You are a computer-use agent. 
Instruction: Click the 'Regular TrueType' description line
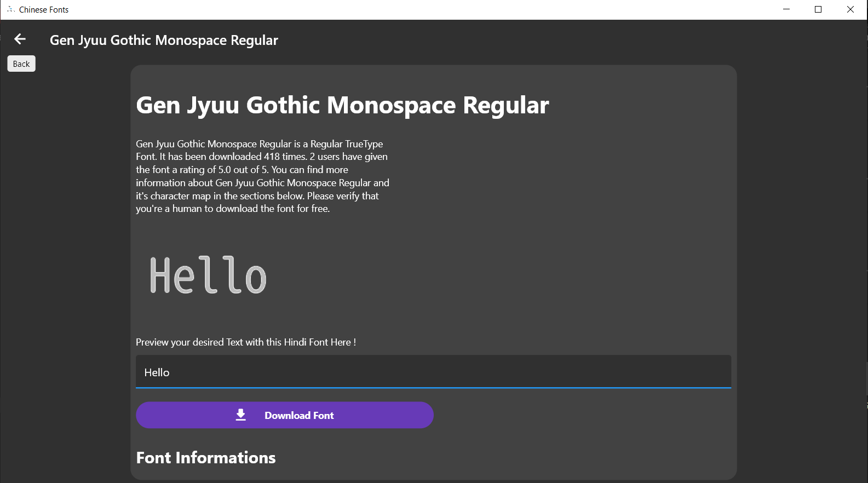(x=260, y=144)
